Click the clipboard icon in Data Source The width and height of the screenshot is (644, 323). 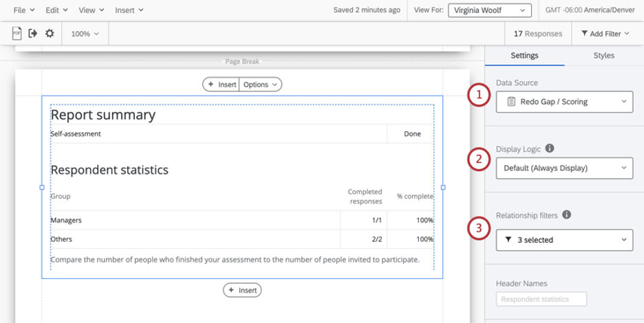point(511,102)
